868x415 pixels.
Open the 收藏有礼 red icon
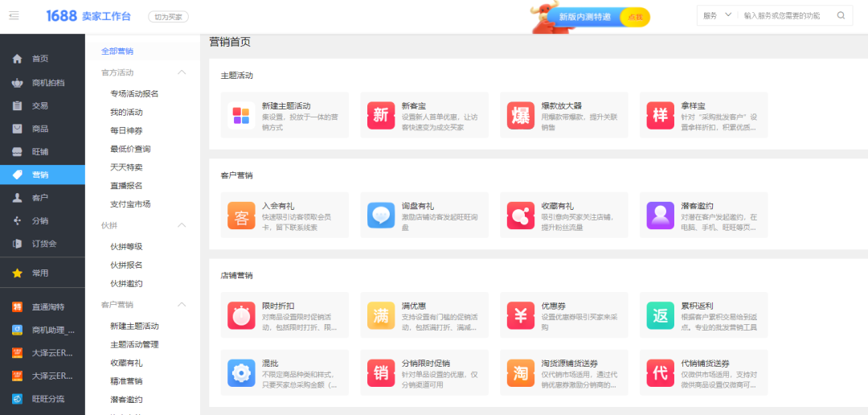(x=520, y=216)
